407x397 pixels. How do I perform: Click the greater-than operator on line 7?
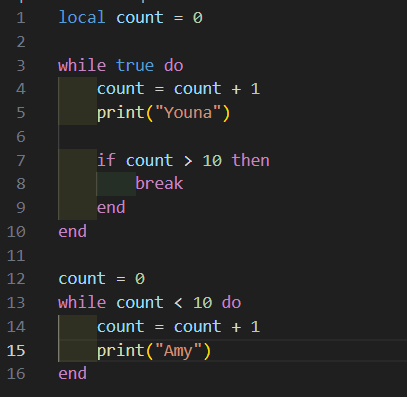pyautogui.click(x=188, y=161)
